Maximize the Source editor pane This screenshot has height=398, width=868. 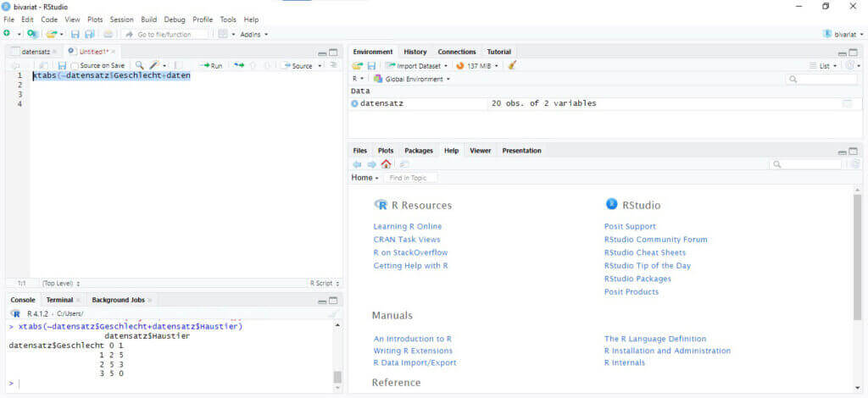tap(333, 53)
